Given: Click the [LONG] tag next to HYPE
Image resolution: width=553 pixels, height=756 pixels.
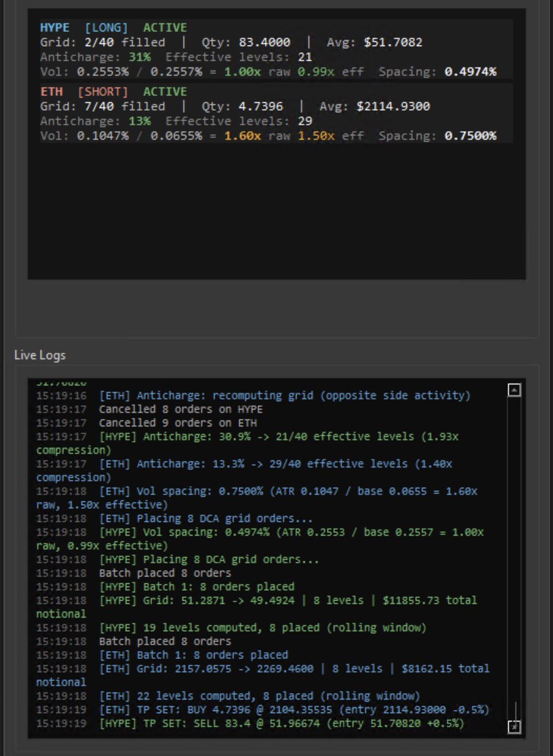Looking at the screenshot, I should tap(107, 28).
